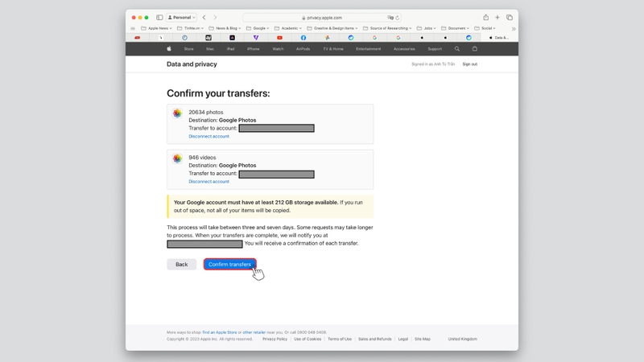
Task: Disconnect account for the videos transfer
Action: click(208, 182)
